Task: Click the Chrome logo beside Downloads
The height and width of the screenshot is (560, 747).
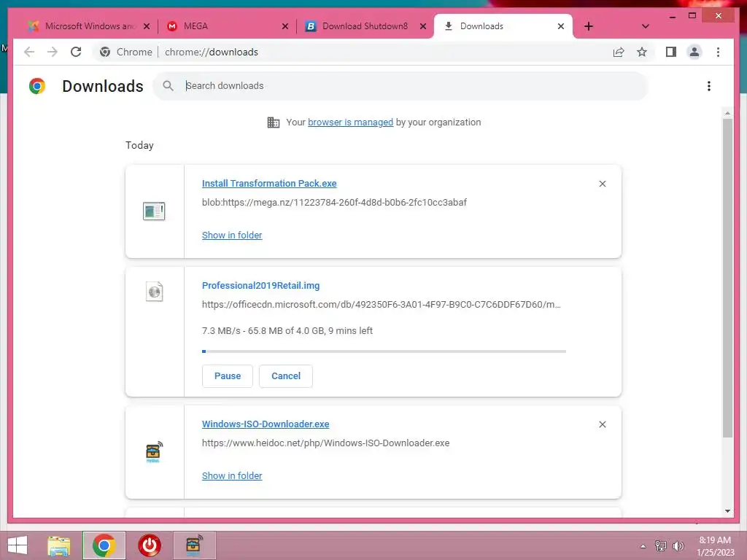Action: tap(36, 86)
